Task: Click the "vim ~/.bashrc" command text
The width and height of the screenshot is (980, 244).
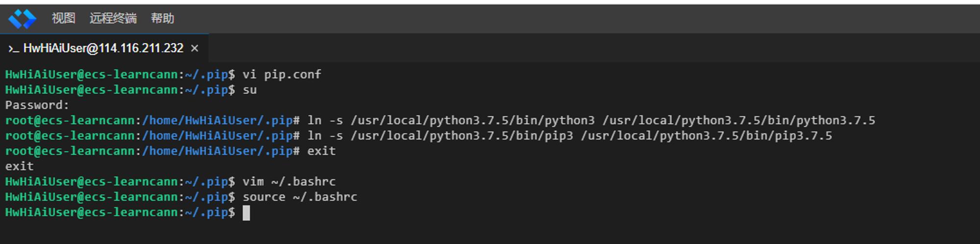Action: click(289, 182)
